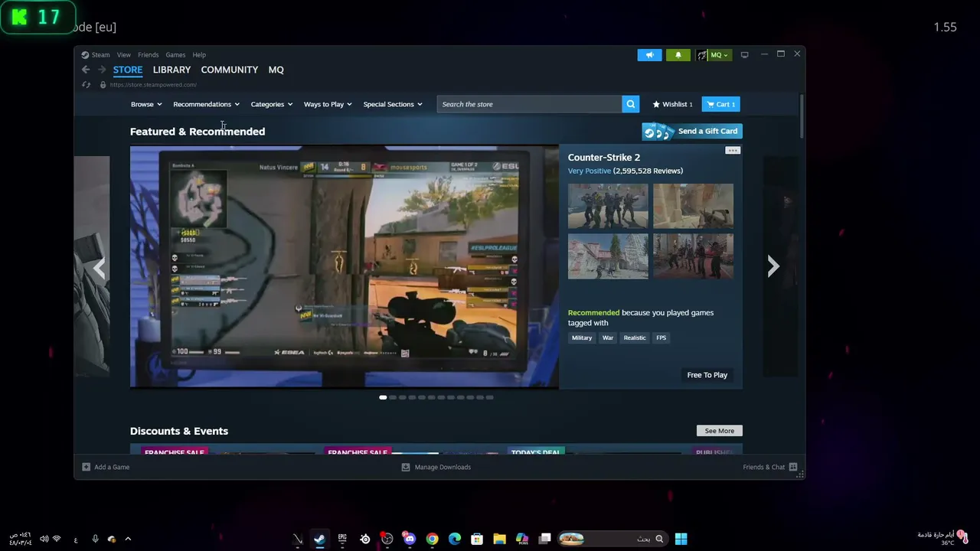Open the green notifications bell

point(678,55)
